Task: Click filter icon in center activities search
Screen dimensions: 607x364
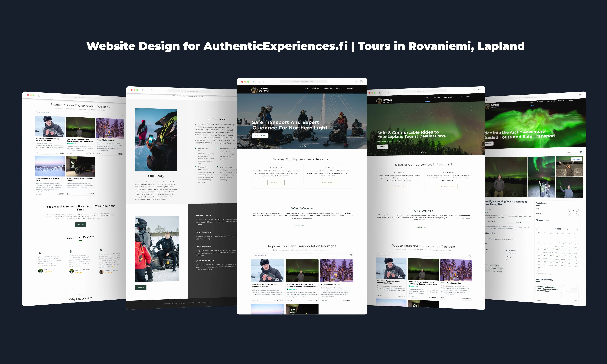Action: [351, 255]
